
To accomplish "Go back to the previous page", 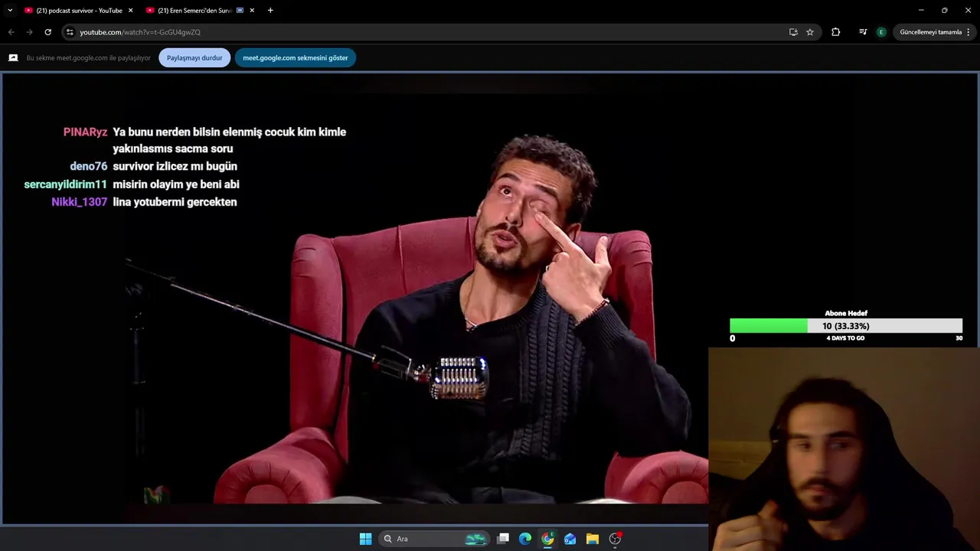I will click(x=11, y=32).
